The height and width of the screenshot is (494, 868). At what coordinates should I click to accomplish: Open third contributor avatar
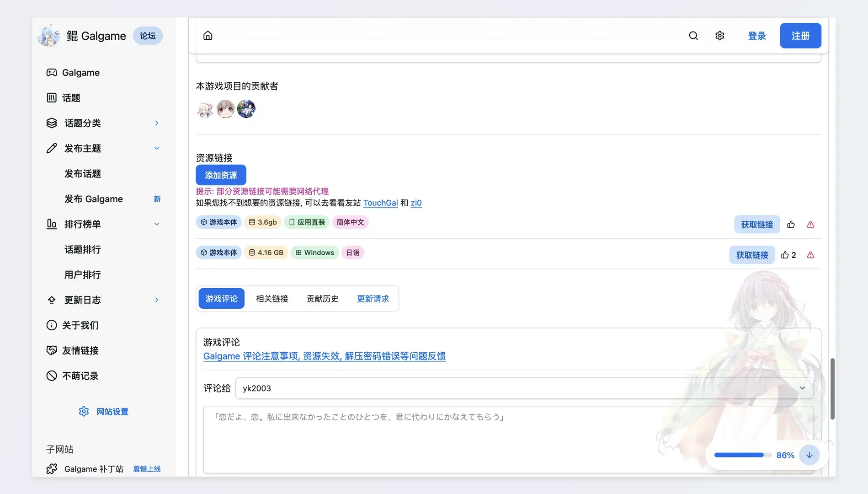246,109
